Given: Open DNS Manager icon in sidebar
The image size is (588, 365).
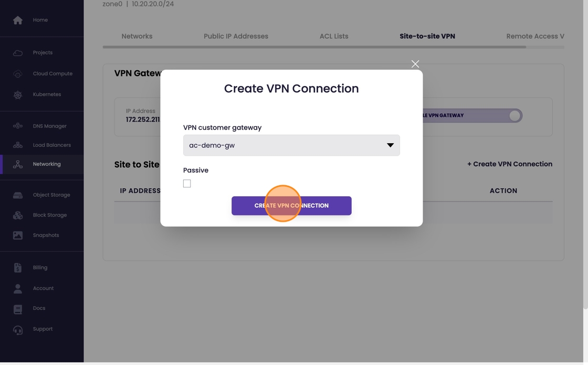Looking at the screenshot, I should pos(18,126).
